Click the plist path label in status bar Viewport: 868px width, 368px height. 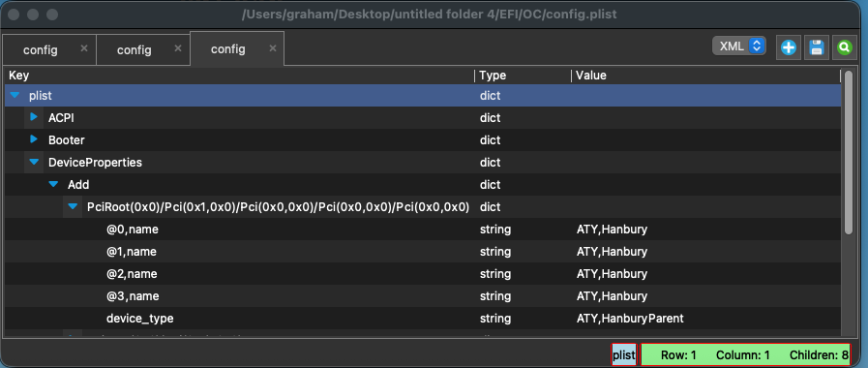(x=624, y=354)
